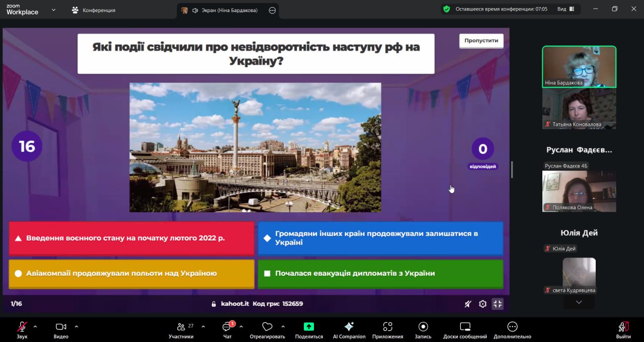Select the red answer about воєнного стану
This screenshot has height=342, width=644.
pyautogui.click(x=131, y=238)
